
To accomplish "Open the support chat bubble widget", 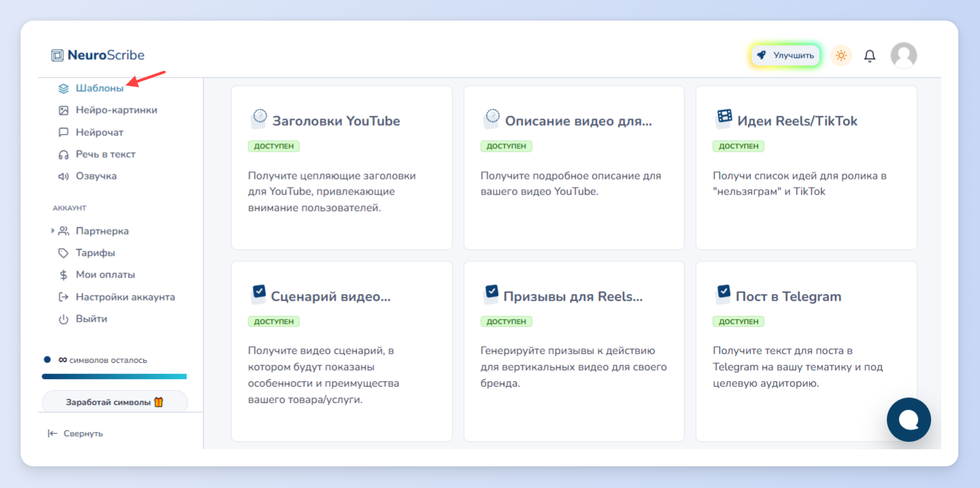I will click(x=909, y=419).
